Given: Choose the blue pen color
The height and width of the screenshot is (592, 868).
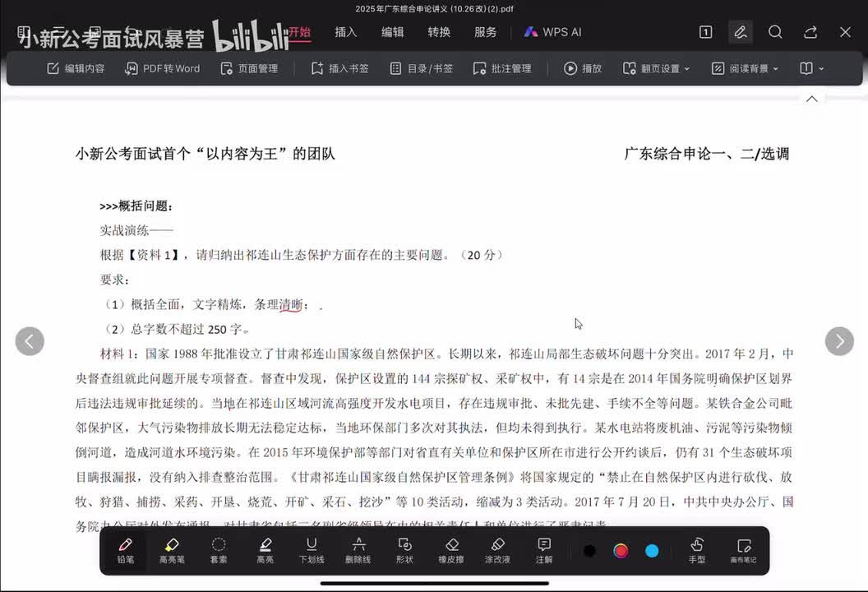Looking at the screenshot, I should pos(652,550).
